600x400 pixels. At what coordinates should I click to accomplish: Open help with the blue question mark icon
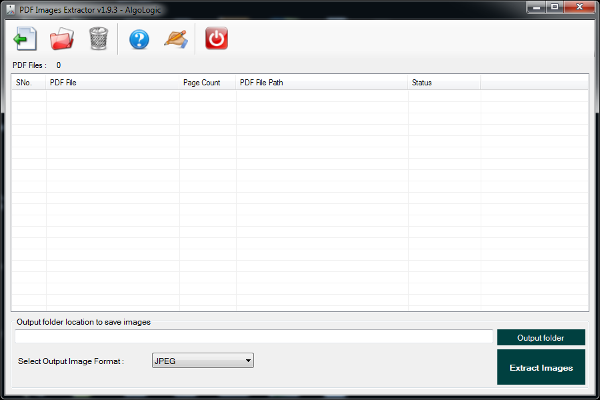point(139,39)
